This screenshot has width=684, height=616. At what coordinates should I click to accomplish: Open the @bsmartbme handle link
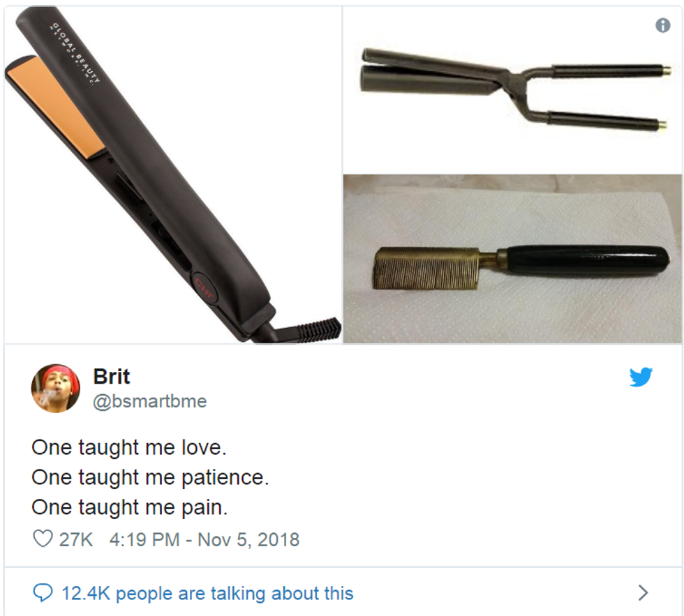click(x=149, y=402)
